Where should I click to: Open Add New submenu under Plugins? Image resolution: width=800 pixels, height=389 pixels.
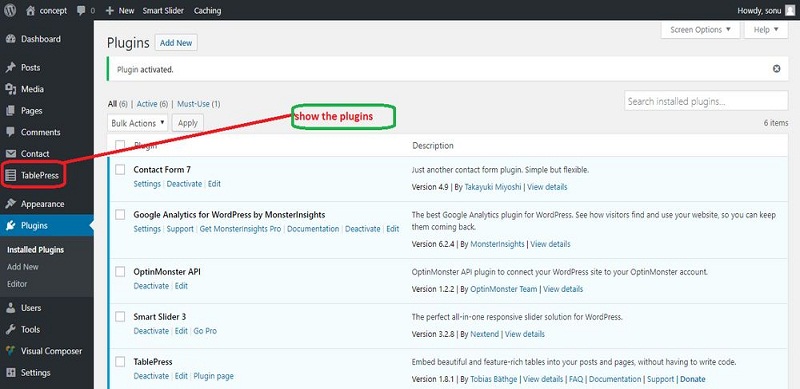coord(22,267)
